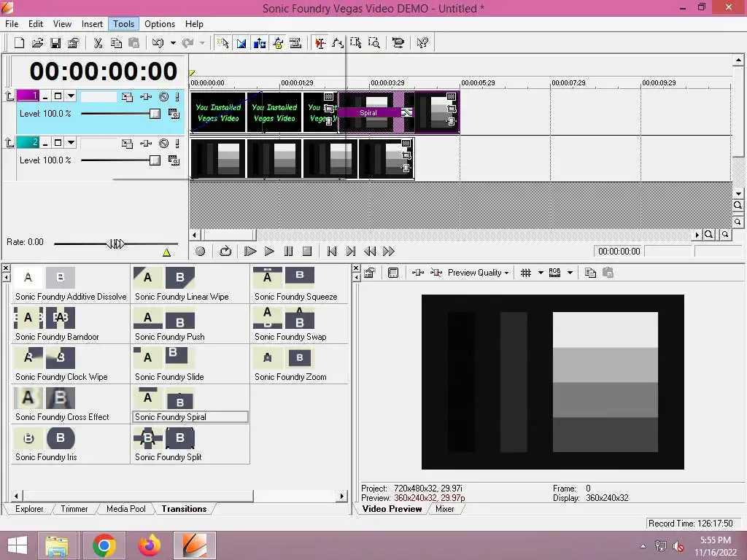Cut selection with the scissors icon

(x=98, y=43)
